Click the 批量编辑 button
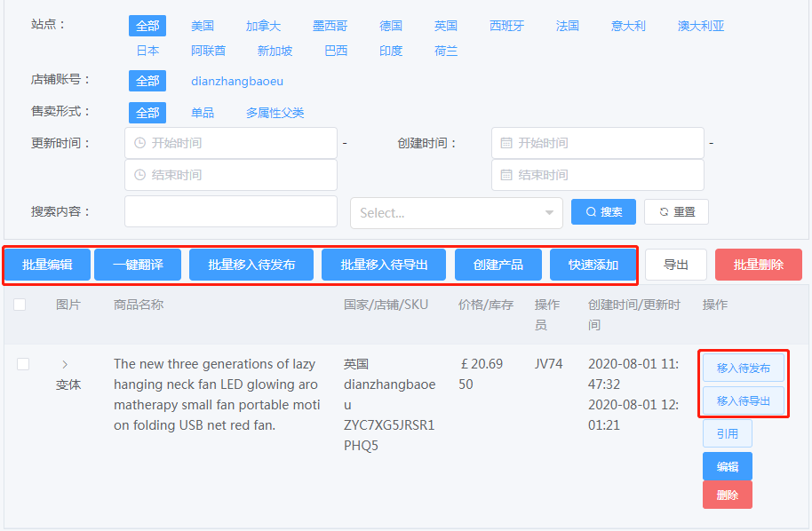 (x=48, y=265)
